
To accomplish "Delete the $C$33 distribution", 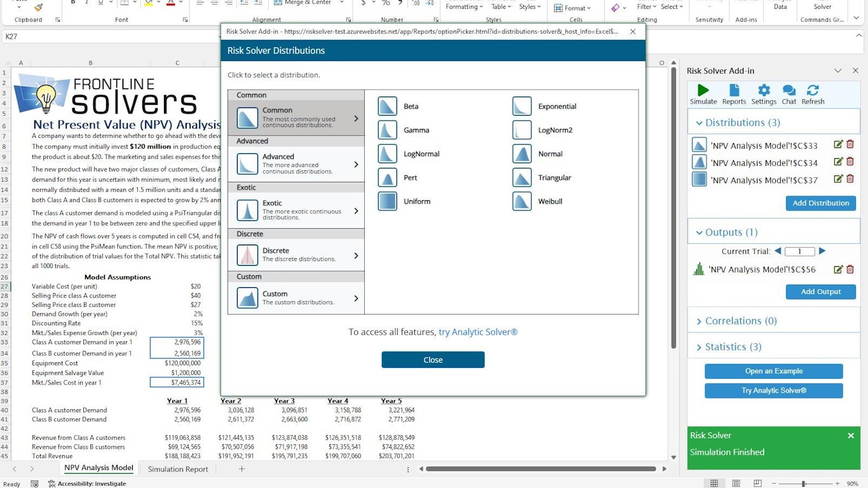I will pyautogui.click(x=850, y=144).
